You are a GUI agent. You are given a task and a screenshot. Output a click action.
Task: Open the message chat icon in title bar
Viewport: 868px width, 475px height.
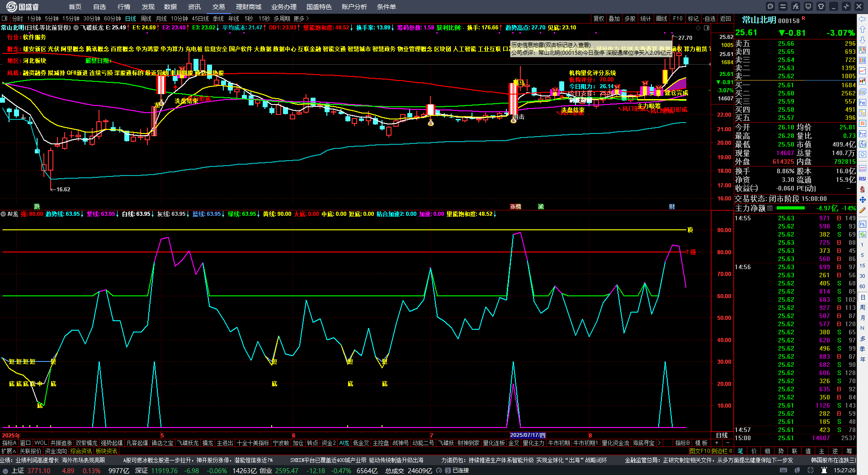770,6
